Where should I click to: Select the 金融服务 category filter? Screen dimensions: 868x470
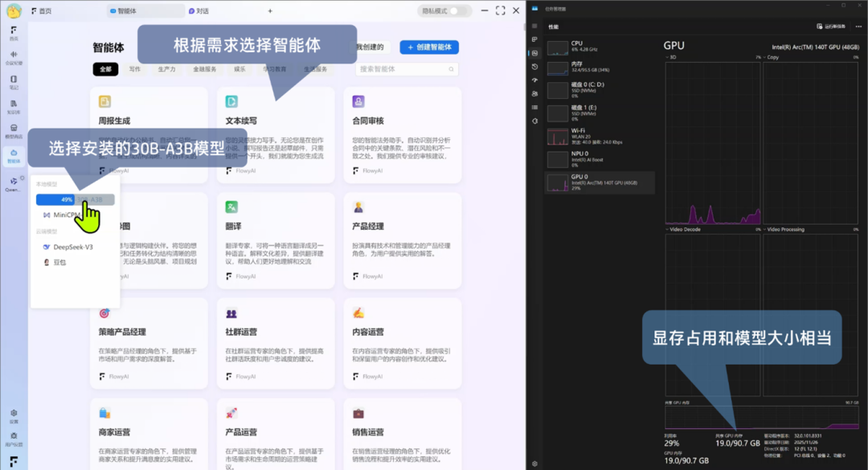[205, 69]
